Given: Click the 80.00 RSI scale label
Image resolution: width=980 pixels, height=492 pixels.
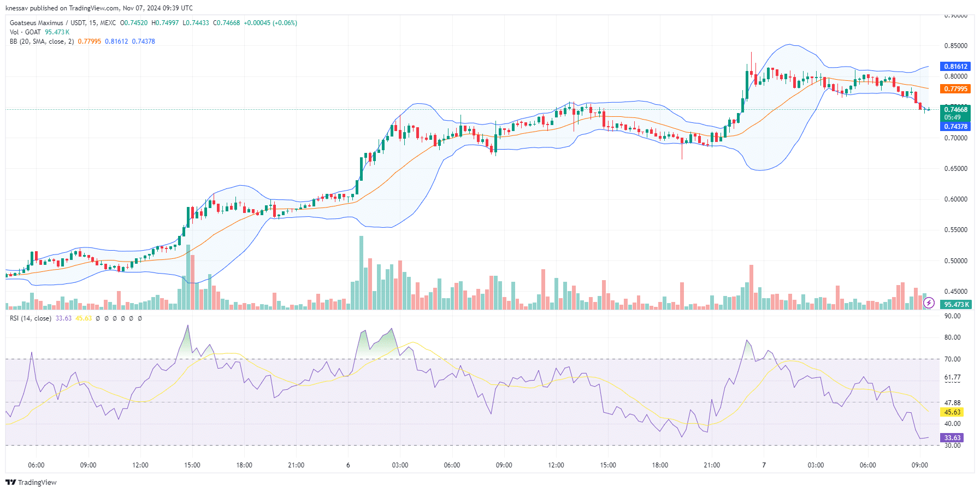Looking at the screenshot, I should click(952, 337).
